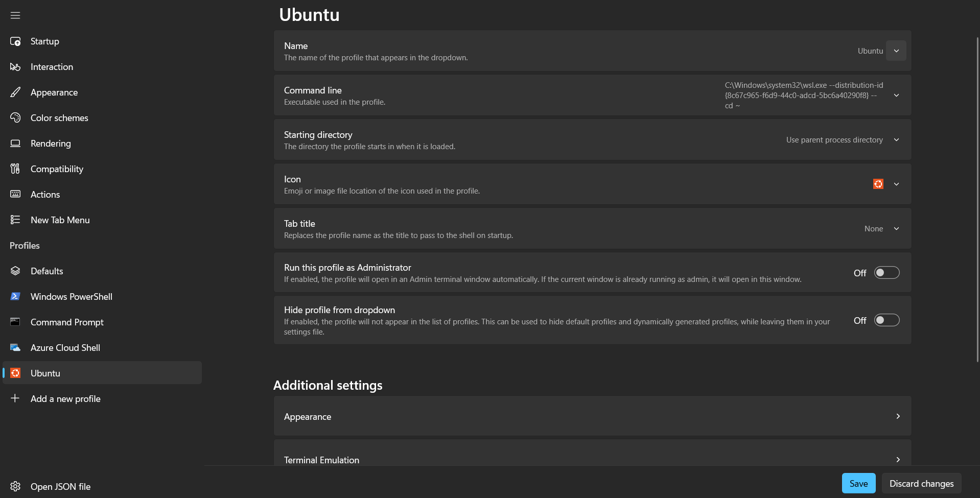980x498 pixels.
Task: Expand the Starting directory chevron
Action: click(896, 140)
